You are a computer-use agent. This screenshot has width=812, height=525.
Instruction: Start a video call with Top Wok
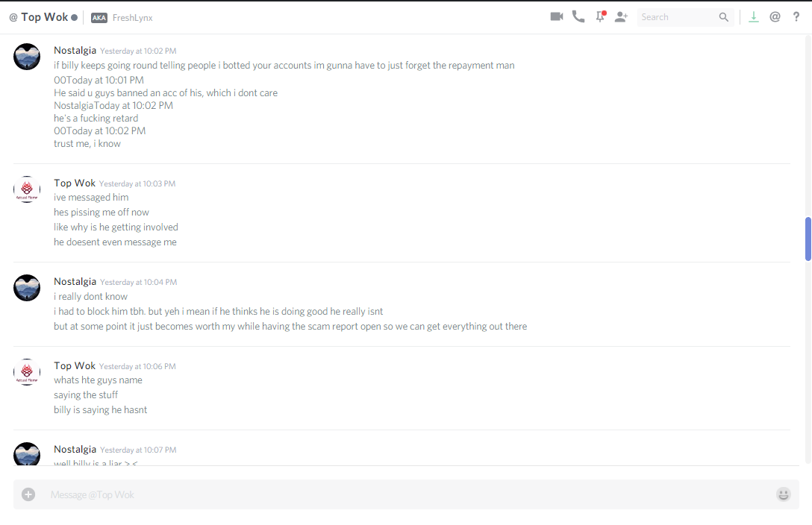(x=557, y=16)
